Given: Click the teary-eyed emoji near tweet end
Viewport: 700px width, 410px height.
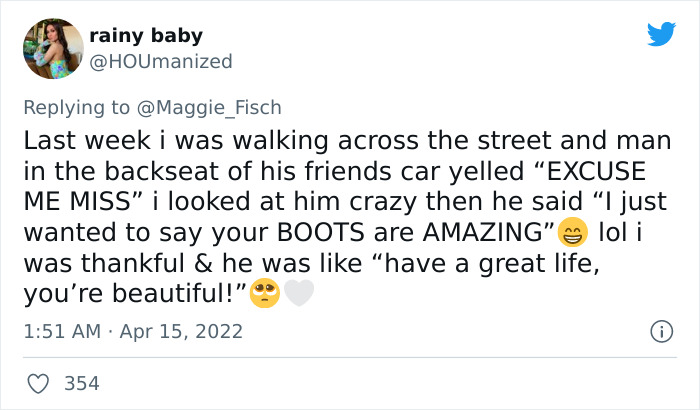Looking at the screenshot, I should (x=264, y=293).
